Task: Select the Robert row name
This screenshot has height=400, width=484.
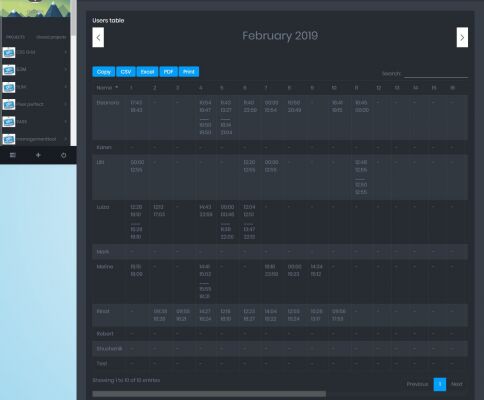Action: pyautogui.click(x=105, y=334)
